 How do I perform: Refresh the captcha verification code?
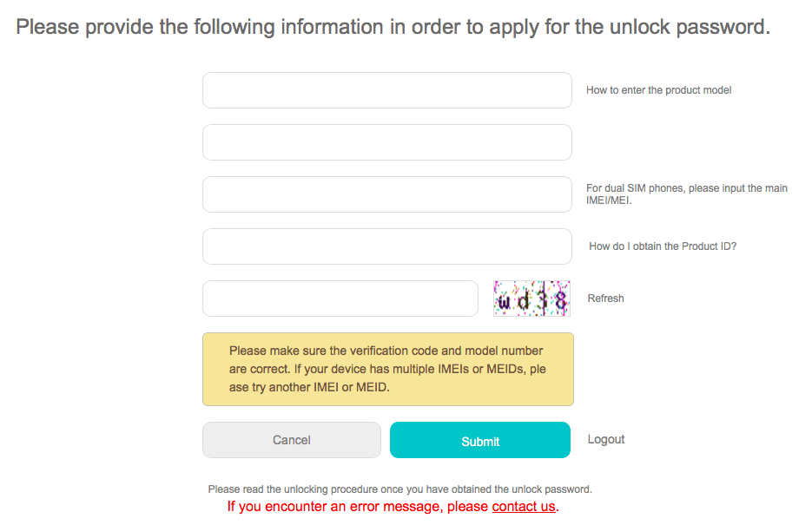605,299
